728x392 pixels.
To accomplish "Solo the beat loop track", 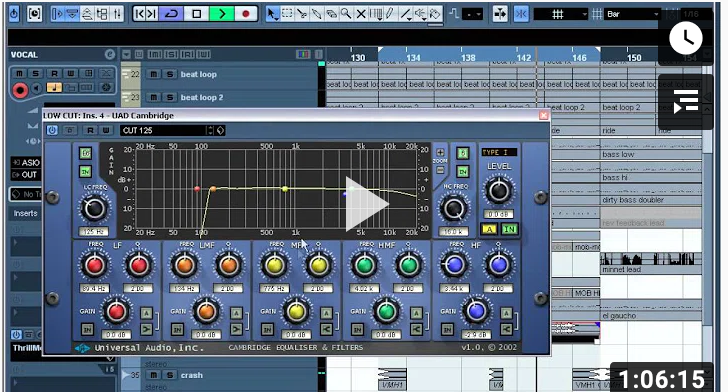I will click(169, 74).
